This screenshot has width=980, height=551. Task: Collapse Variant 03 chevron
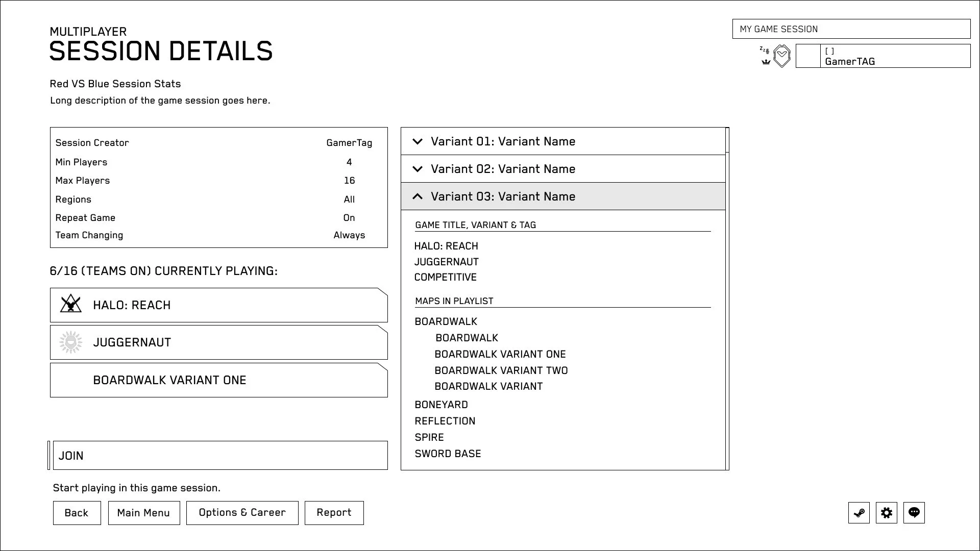coord(418,196)
